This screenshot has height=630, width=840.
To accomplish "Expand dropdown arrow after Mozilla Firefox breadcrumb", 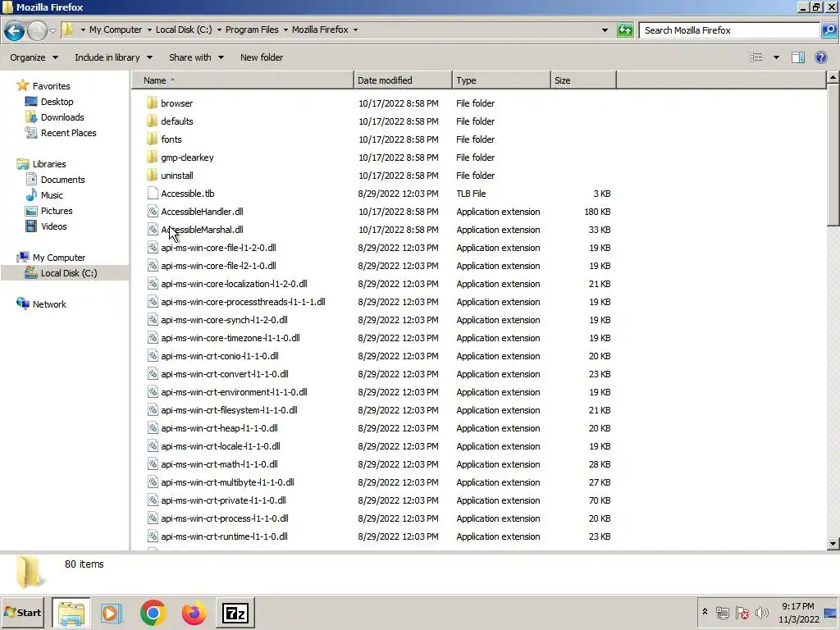I will point(355,30).
